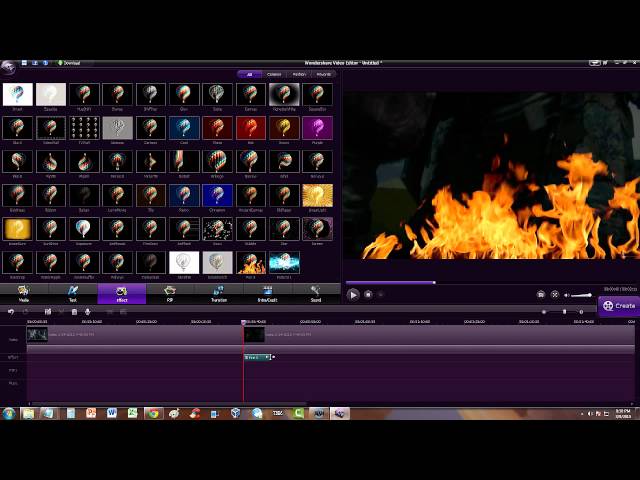Open the Edit clip tool icon
Screen dimensions: 640x480
coord(48,312)
